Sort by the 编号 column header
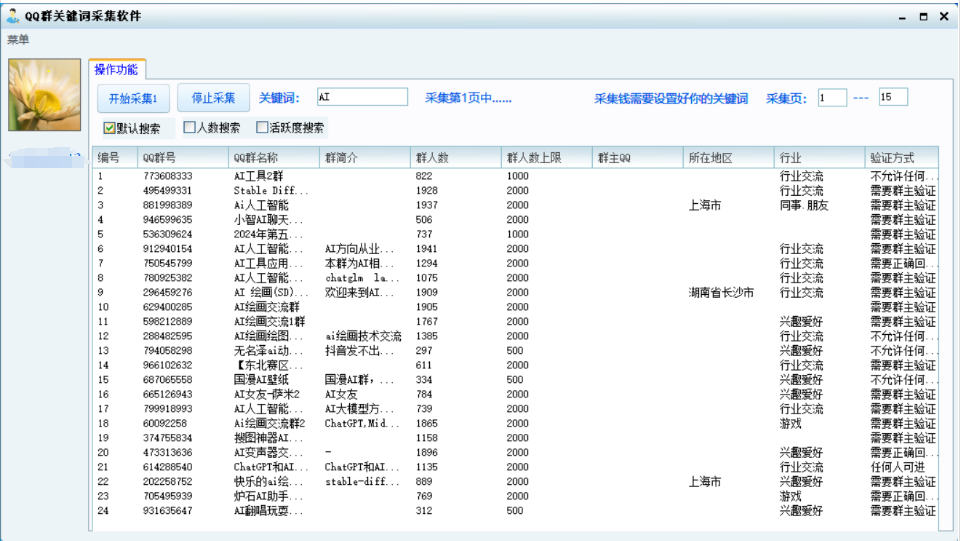This screenshot has height=541, width=960. click(116, 157)
